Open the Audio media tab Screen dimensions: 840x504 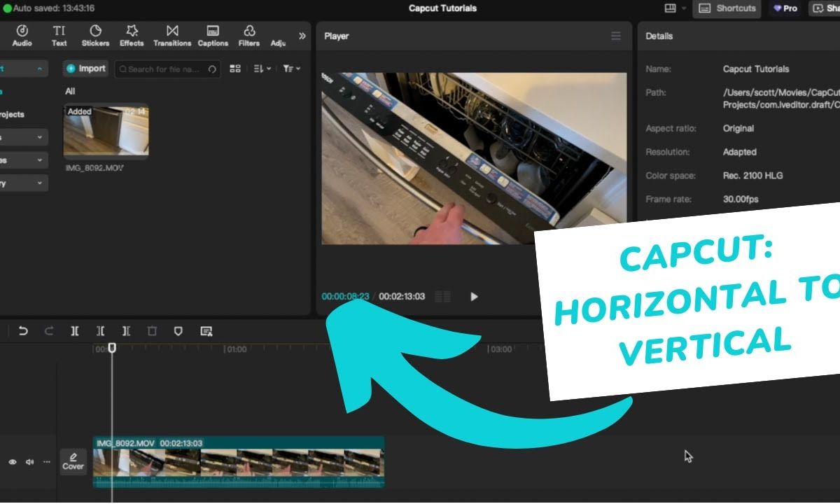(22, 36)
